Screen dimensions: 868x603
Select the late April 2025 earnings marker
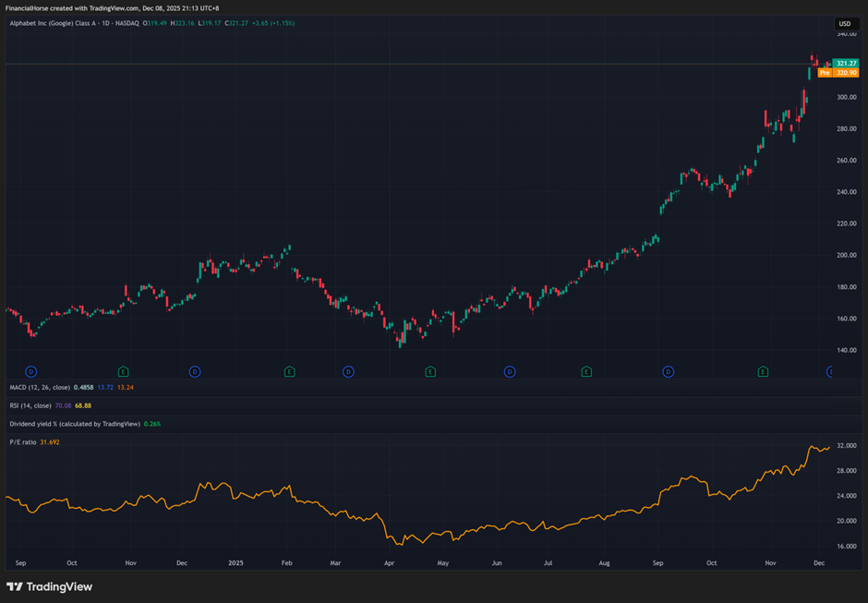pyautogui.click(x=430, y=371)
